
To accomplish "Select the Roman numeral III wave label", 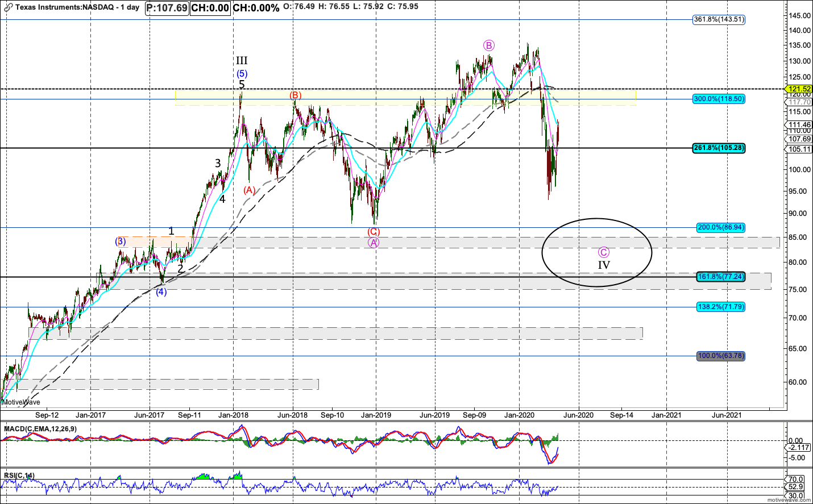I will click(x=242, y=61).
